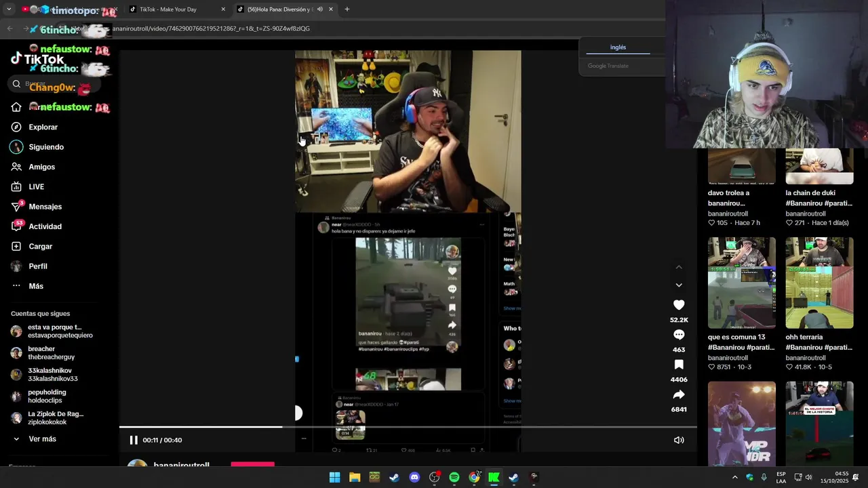Open File Explorer from taskbar
Viewport: 868px width, 488px height.
point(355,477)
